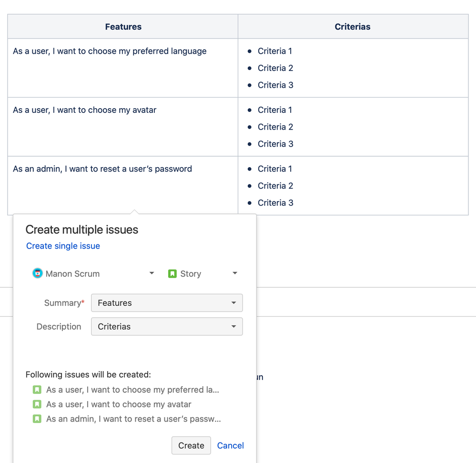Click story icon beside choose my avatar issue
This screenshot has height=463, width=476.
(37, 404)
